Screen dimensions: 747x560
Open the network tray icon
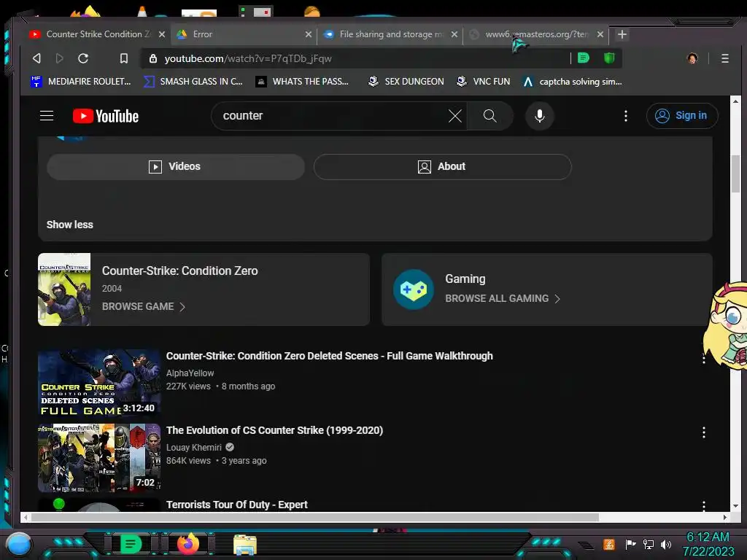point(649,544)
